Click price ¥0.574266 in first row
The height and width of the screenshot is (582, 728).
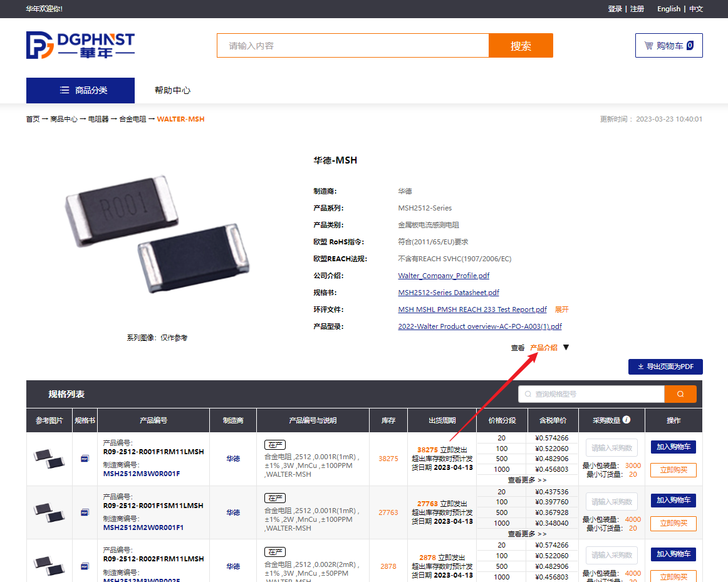(551, 438)
